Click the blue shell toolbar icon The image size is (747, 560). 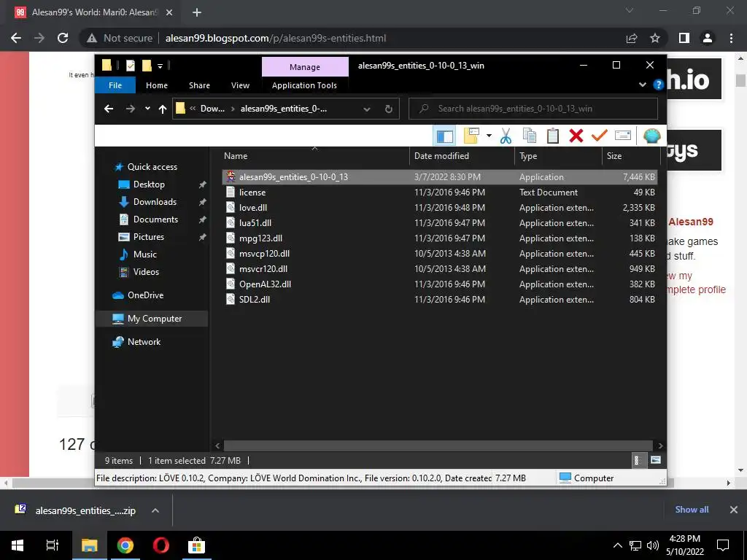tap(651, 136)
